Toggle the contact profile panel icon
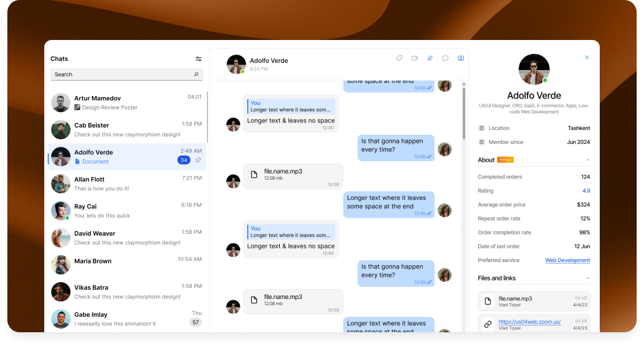Screen dimensions: 644x347 tap(461, 58)
